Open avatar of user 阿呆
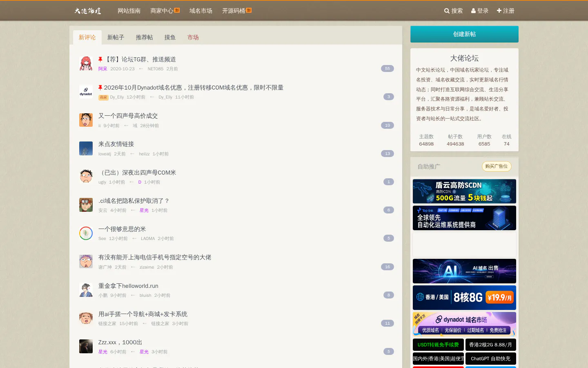The height and width of the screenshot is (368, 588). point(86,63)
